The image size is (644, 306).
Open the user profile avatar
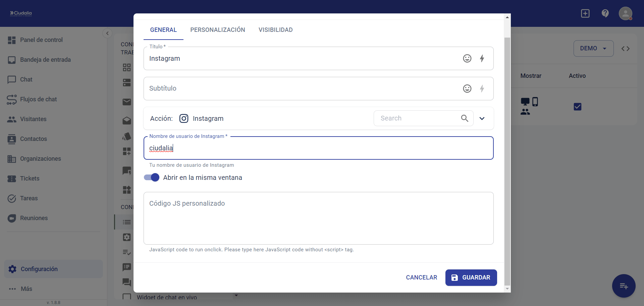pos(625,13)
